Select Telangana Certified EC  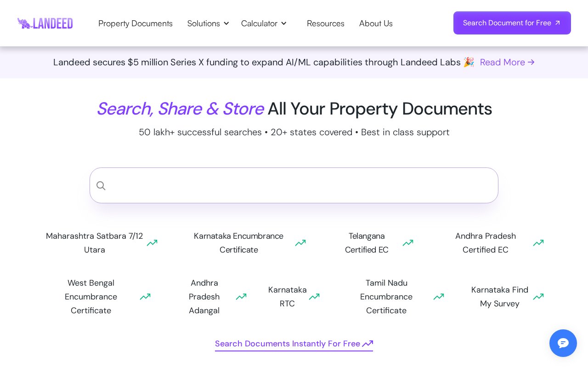367,243
